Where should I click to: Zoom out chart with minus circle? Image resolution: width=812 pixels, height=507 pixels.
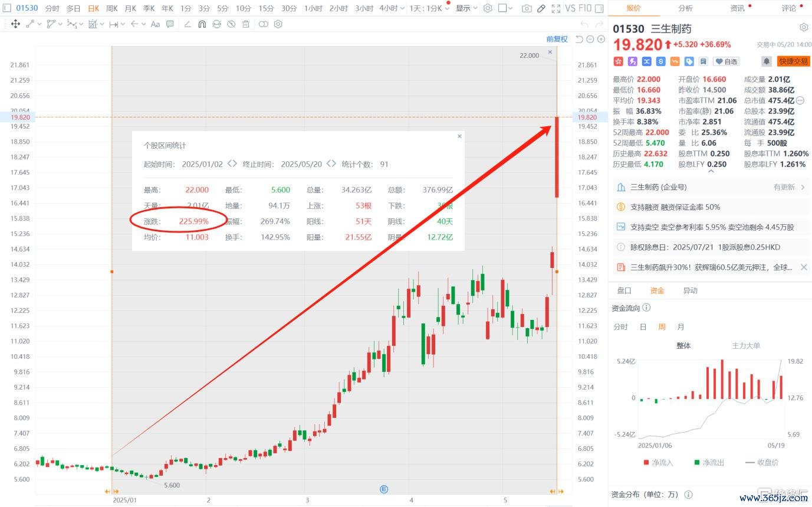click(590, 39)
